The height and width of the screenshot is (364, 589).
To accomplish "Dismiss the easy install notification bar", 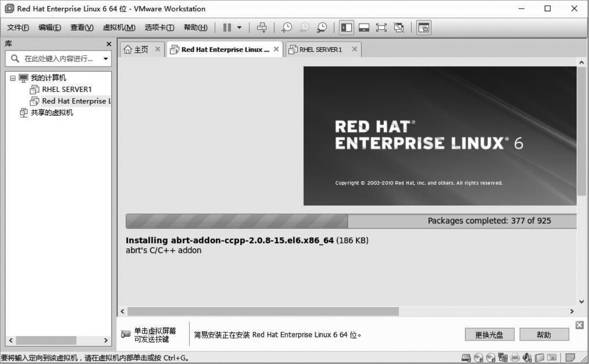I will point(580,325).
